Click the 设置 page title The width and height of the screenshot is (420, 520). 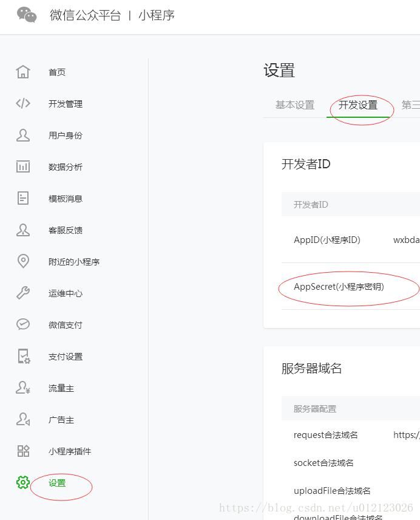(x=279, y=70)
